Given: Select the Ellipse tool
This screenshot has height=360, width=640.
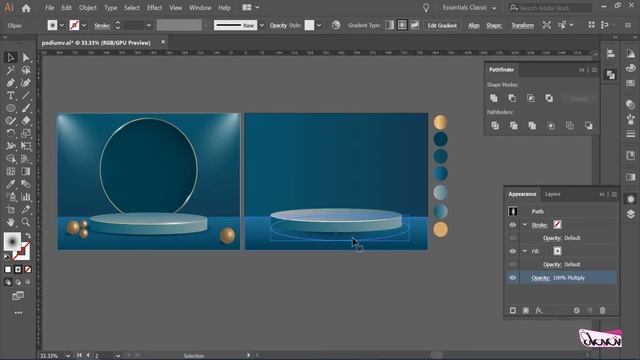Looking at the screenshot, I should [x=11, y=108].
